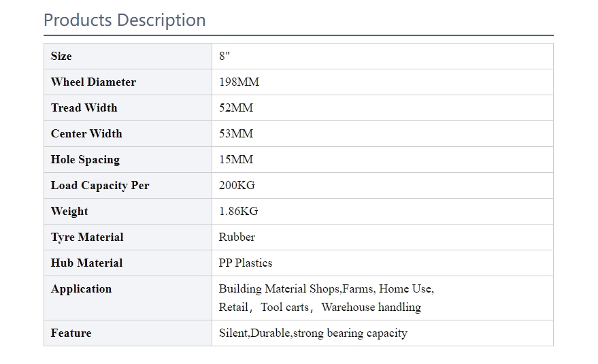The height and width of the screenshot is (364, 598).
Task: Click the 1.86KG weight value
Action: pyautogui.click(x=238, y=212)
